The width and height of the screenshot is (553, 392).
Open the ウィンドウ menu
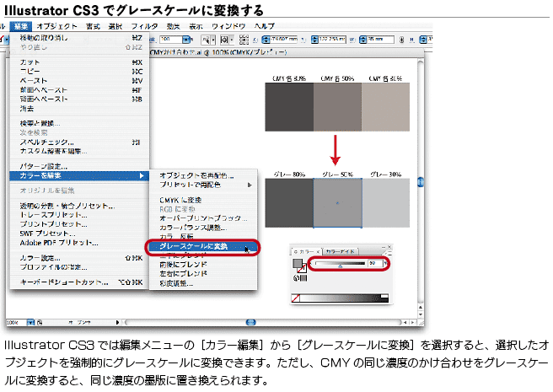coord(228,26)
